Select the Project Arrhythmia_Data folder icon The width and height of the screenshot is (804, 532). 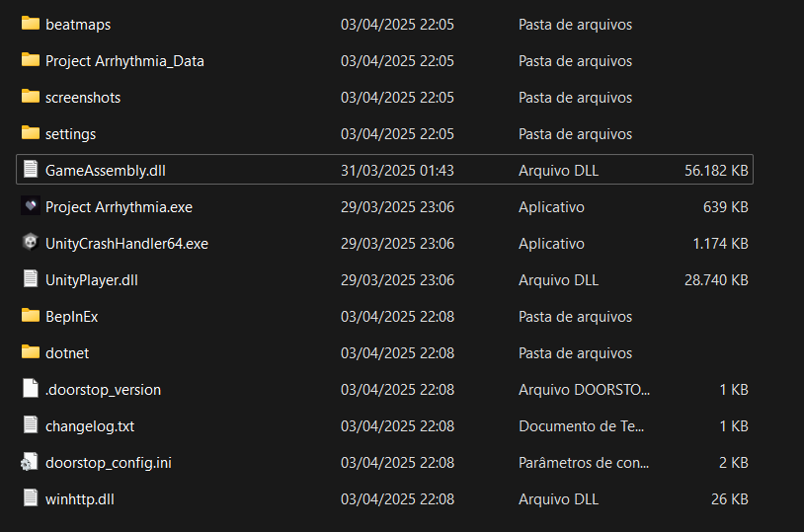click(x=30, y=60)
